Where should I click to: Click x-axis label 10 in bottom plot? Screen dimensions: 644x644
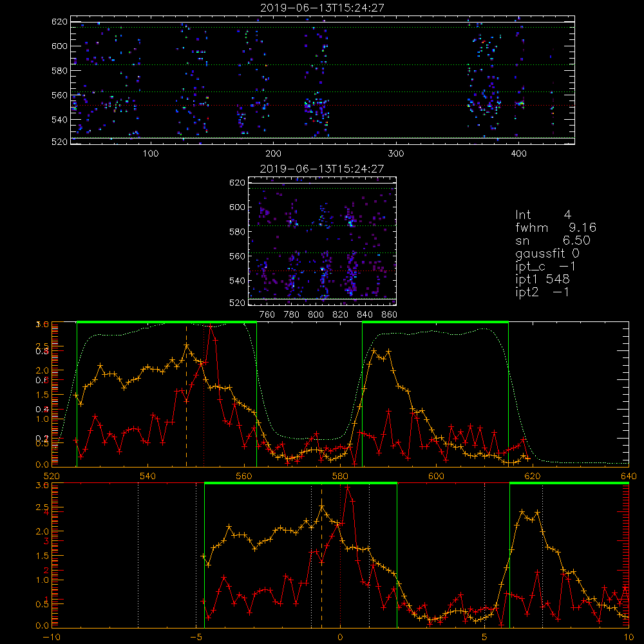click(629, 638)
